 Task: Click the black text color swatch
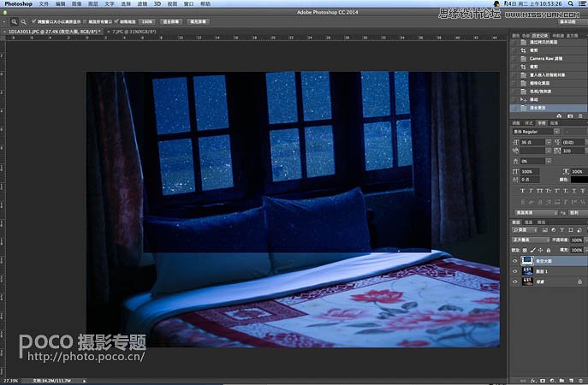[x=579, y=180]
